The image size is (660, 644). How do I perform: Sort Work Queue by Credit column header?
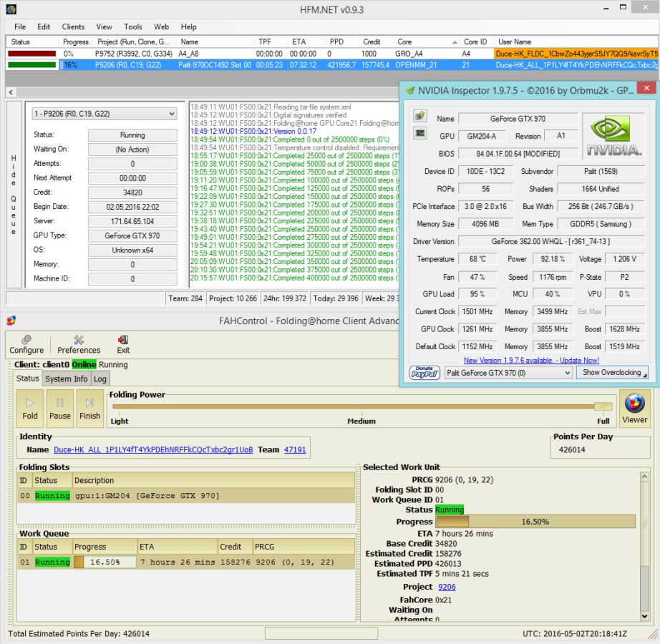pyautogui.click(x=235, y=547)
